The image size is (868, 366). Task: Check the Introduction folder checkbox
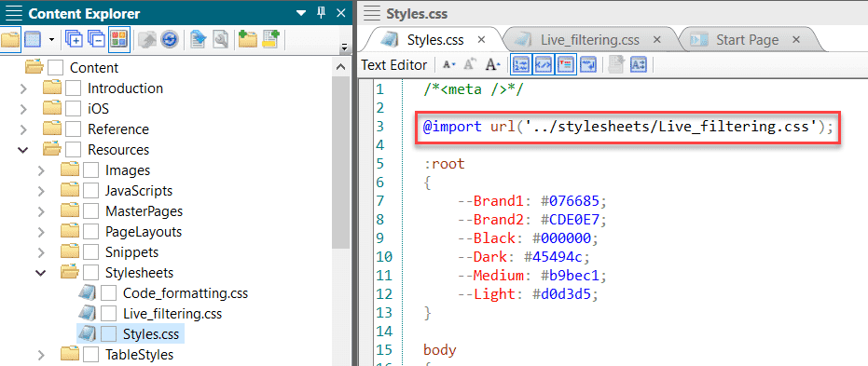point(73,88)
